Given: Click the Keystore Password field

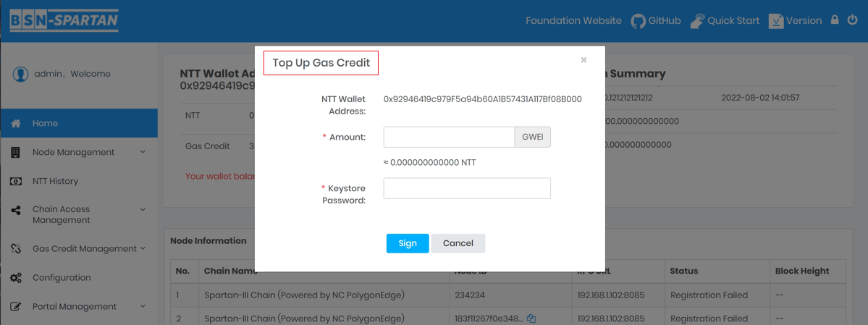Looking at the screenshot, I should [x=467, y=188].
